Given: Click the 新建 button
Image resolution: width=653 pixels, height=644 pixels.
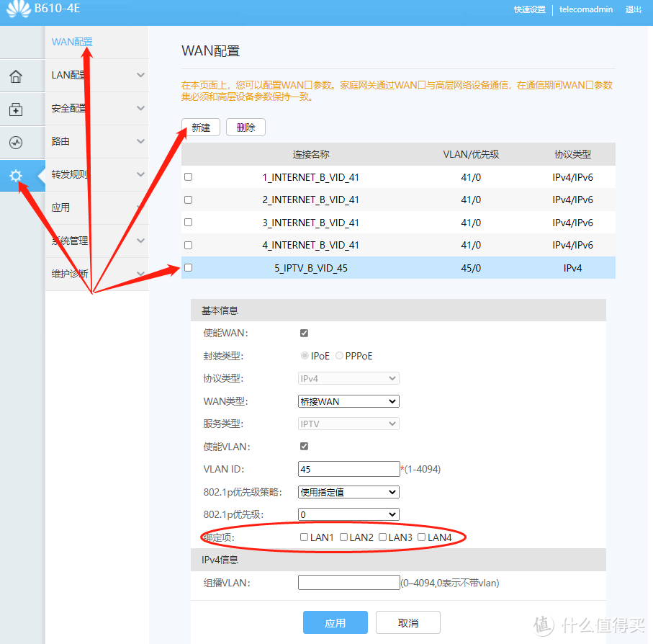Looking at the screenshot, I should [200, 127].
